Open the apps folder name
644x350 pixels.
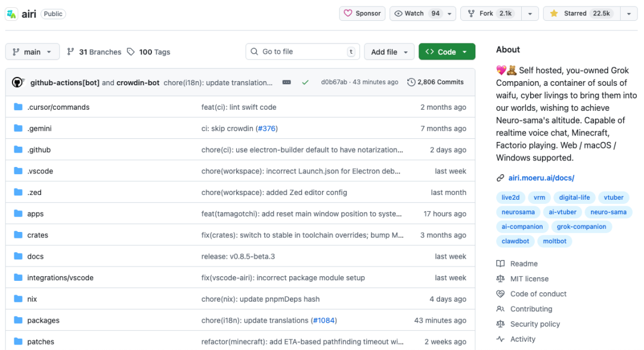tap(35, 214)
